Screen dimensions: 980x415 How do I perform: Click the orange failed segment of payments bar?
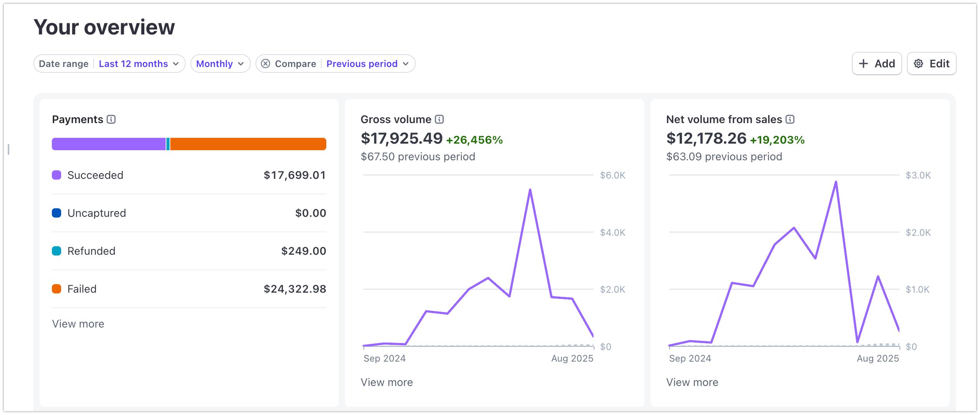[248, 144]
